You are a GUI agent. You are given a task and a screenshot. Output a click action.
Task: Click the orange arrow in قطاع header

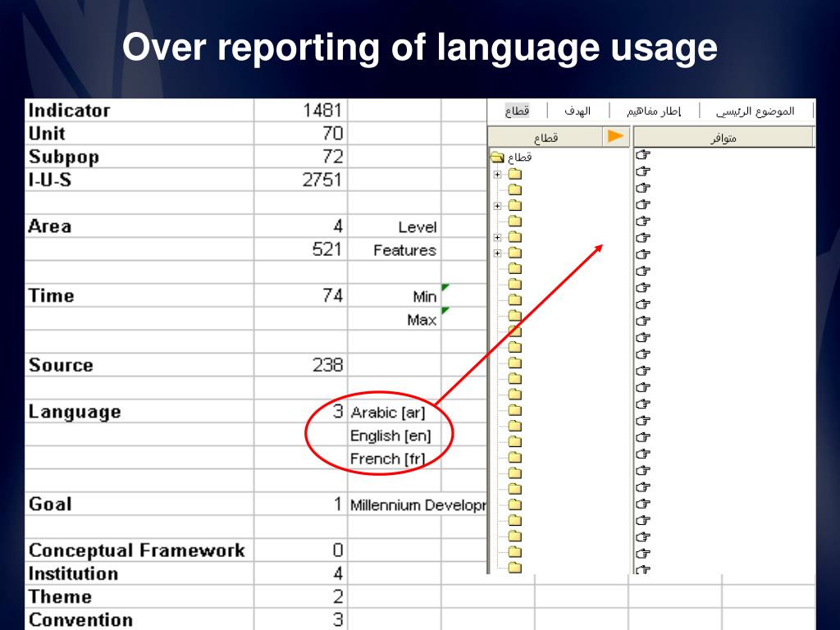[615, 137]
